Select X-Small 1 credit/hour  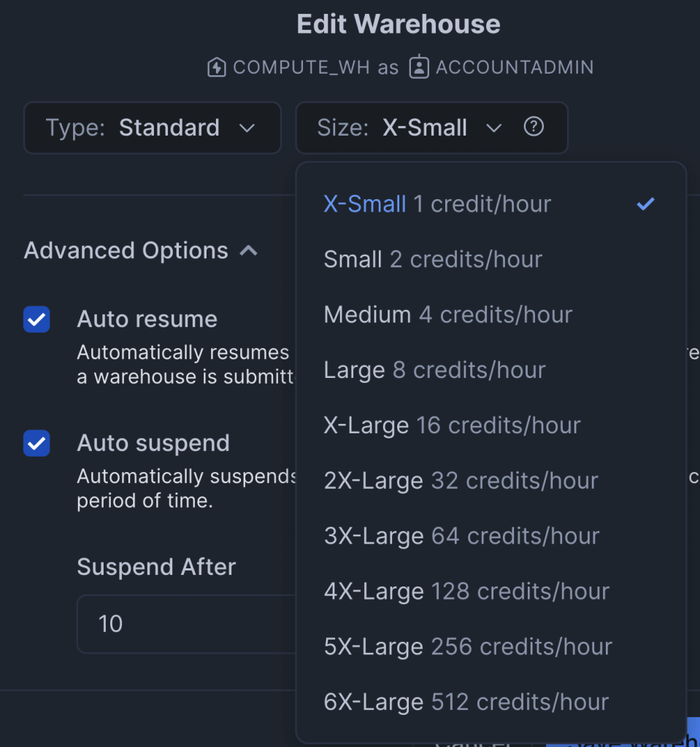point(436,204)
